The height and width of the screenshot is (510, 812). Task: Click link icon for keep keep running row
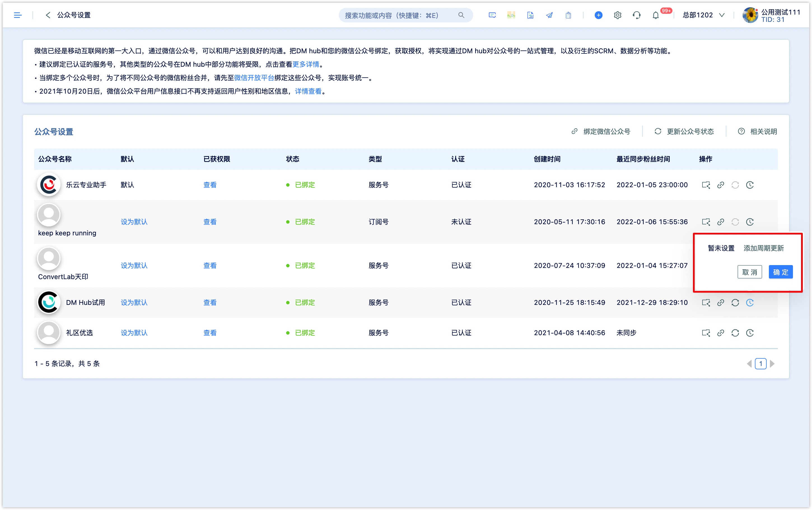[x=720, y=222]
